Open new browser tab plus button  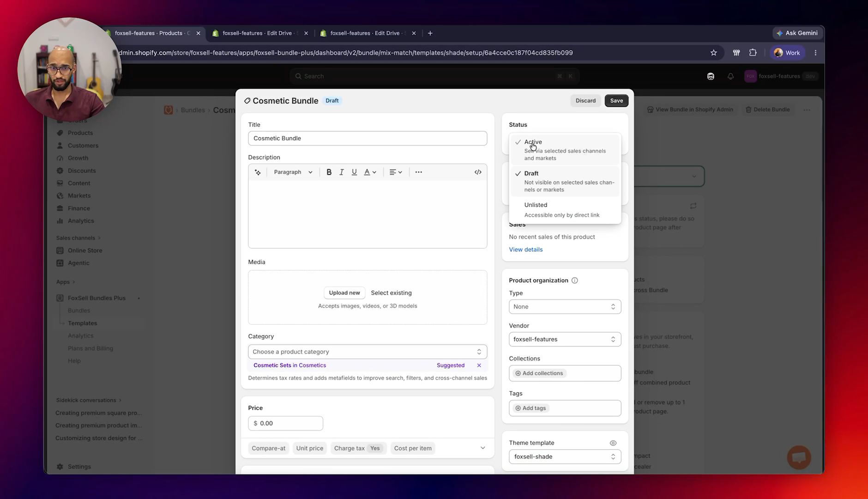click(430, 33)
